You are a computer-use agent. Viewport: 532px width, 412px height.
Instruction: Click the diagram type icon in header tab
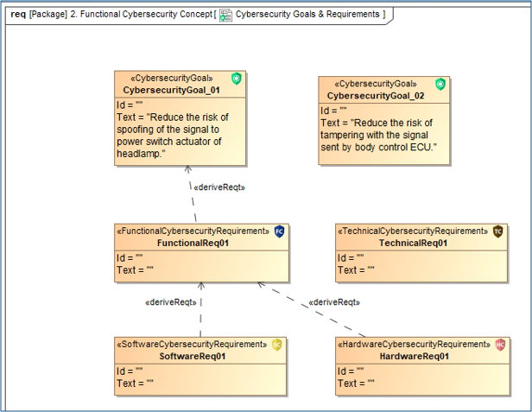coord(225,15)
